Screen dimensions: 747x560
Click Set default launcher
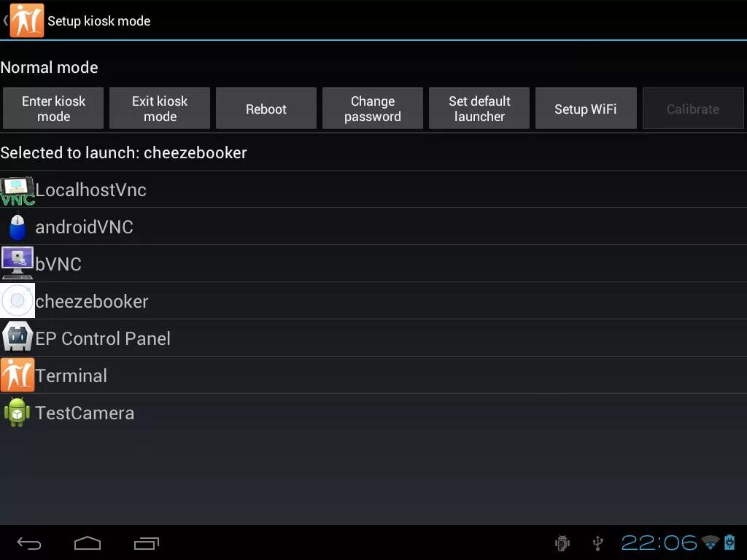click(479, 109)
